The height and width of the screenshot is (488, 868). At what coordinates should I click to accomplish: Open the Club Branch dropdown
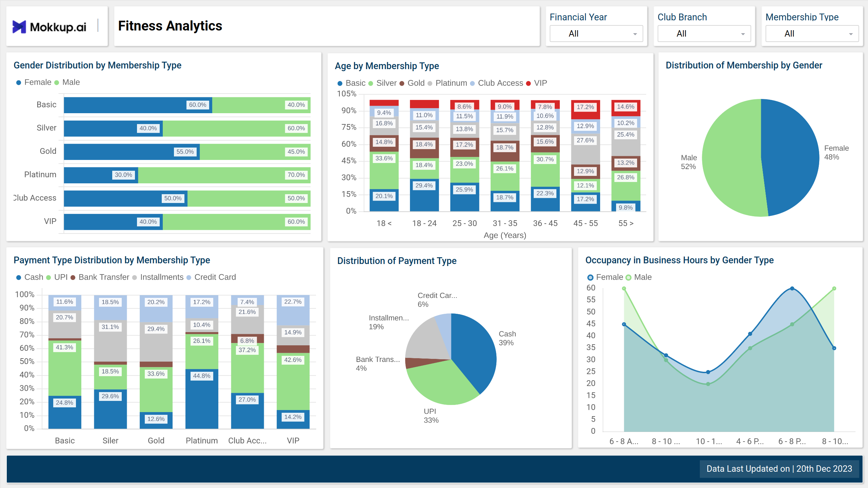pos(704,34)
